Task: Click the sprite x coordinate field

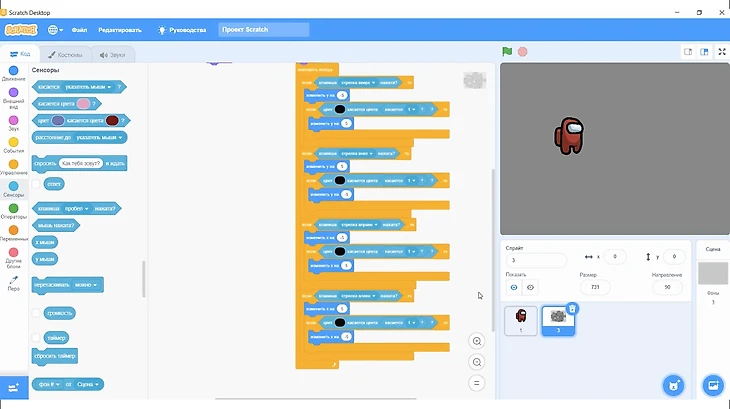Action: tap(615, 256)
